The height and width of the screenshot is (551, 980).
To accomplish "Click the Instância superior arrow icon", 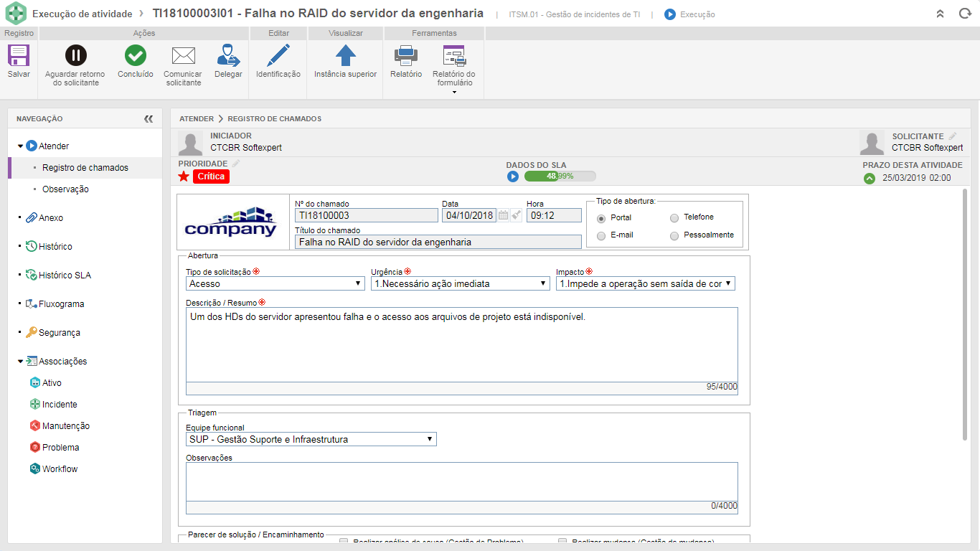I will (x=345, y=56).
